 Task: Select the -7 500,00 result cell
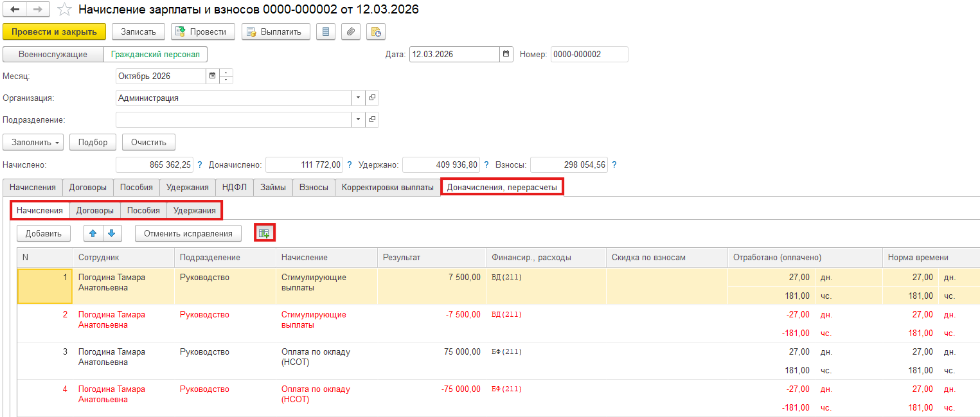[x=431, y=323]
